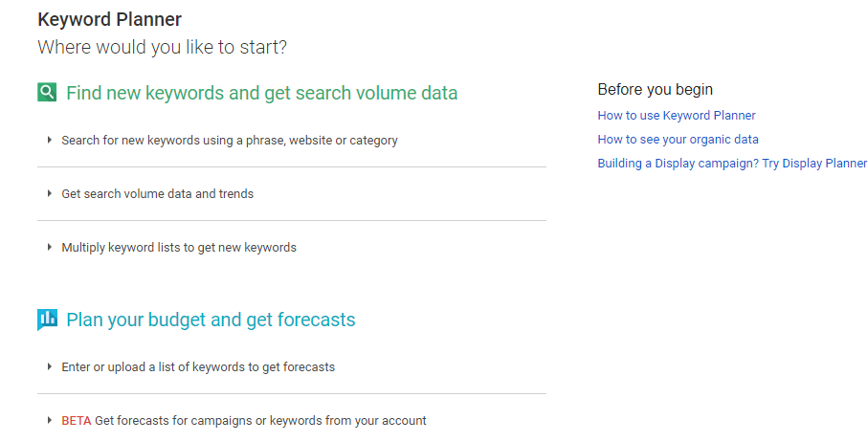Select "Get search volume data and trends" text
Viewport: 868px width, 442px height.
(158, 194)
